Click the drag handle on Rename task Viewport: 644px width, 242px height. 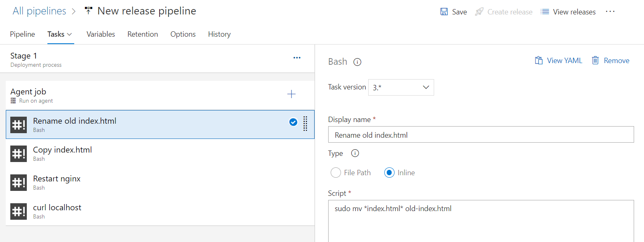[305, 124]
